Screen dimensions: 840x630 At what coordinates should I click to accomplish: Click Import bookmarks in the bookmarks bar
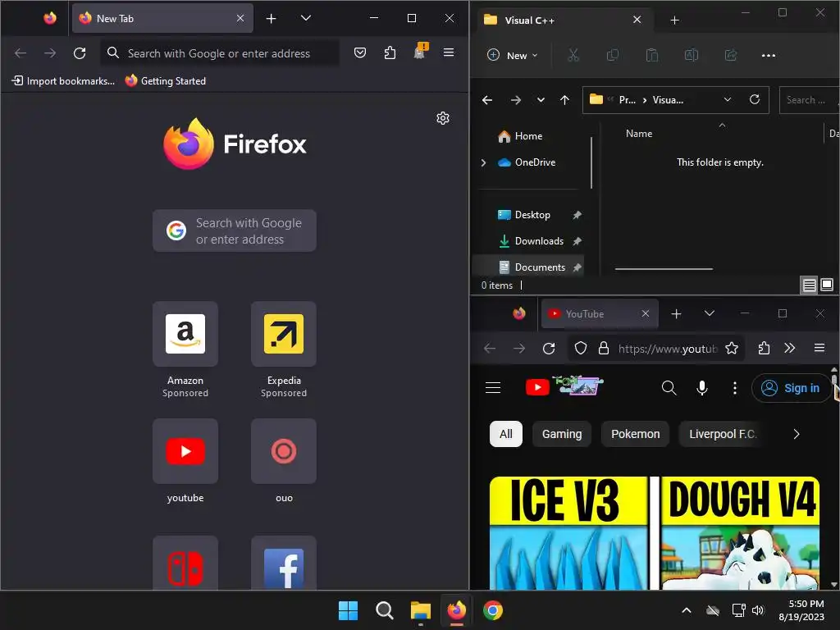click(63, 81)
